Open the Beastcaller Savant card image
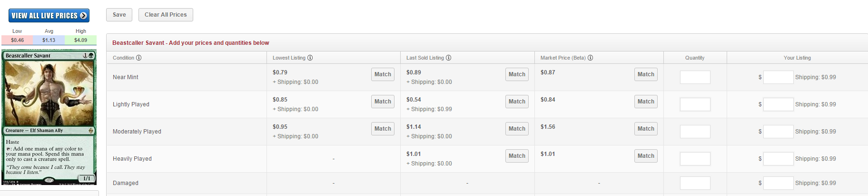868x196 pixels. 49,117
